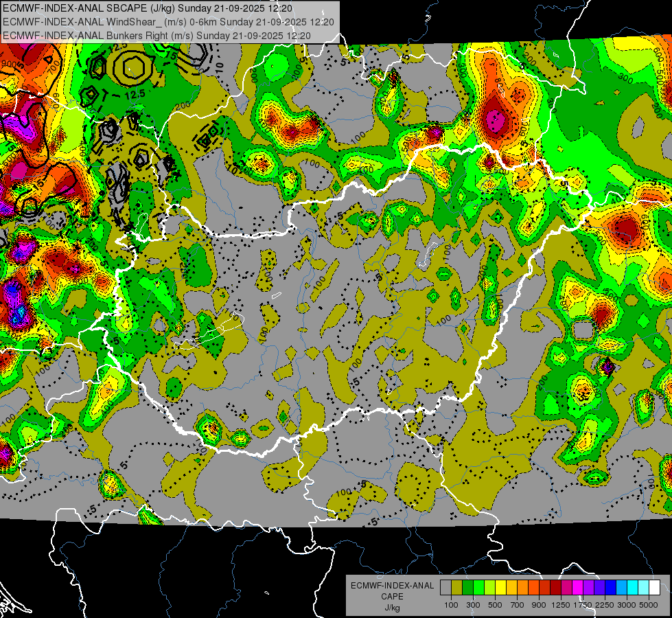Click the dark red swatch before 1250
The image size is (672, 618).
pos(555,587)
